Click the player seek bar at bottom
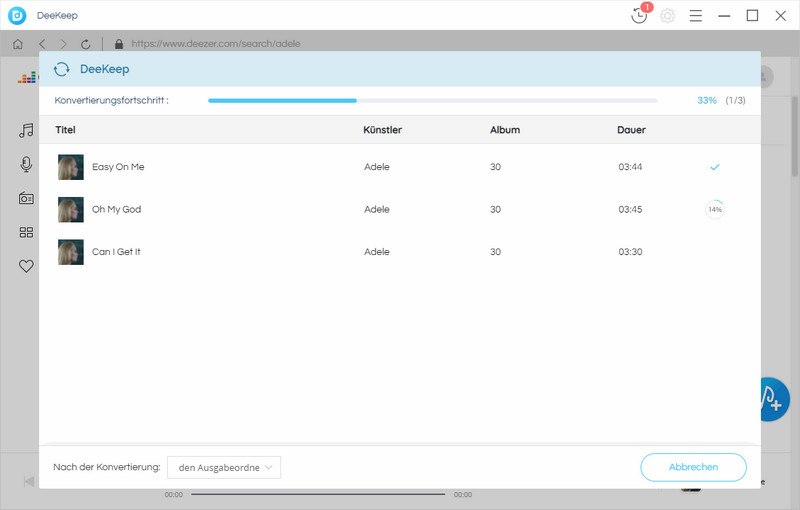 point(318,494)
